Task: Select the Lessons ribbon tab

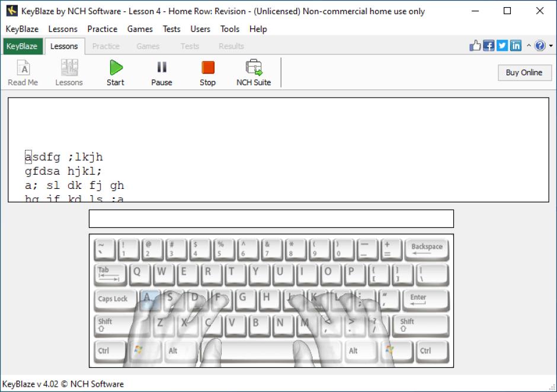Action: (65, 46)
